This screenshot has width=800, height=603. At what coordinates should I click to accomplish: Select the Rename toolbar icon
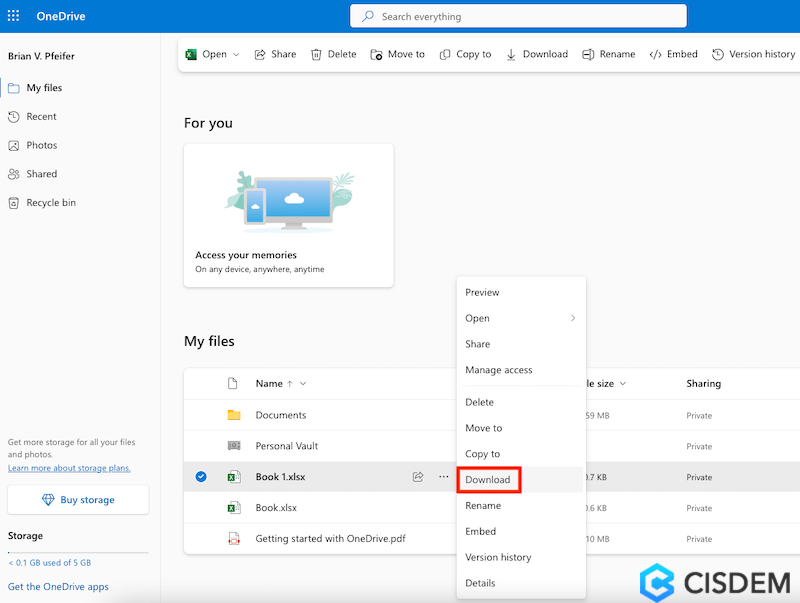point(608,54)
